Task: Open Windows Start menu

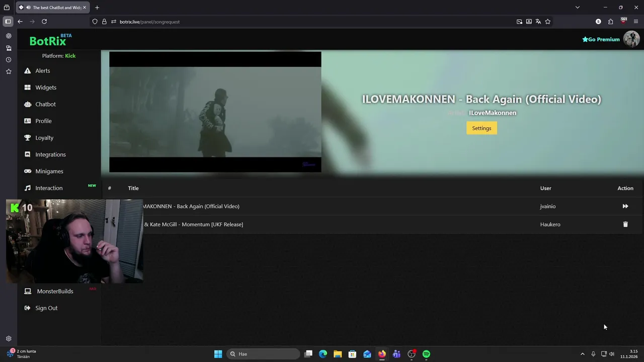Action: [x=218, y=354]
